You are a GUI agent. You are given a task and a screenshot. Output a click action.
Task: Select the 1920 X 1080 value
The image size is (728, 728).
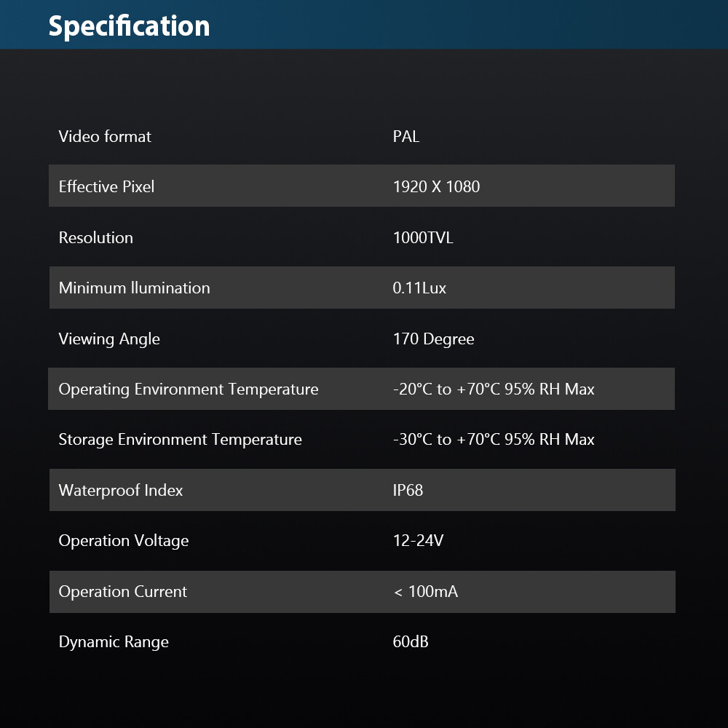click(436, 186)
